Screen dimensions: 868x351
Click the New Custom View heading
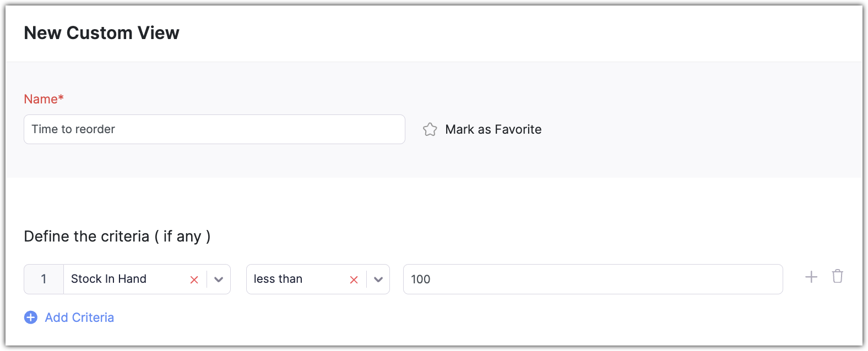(101, 33)
